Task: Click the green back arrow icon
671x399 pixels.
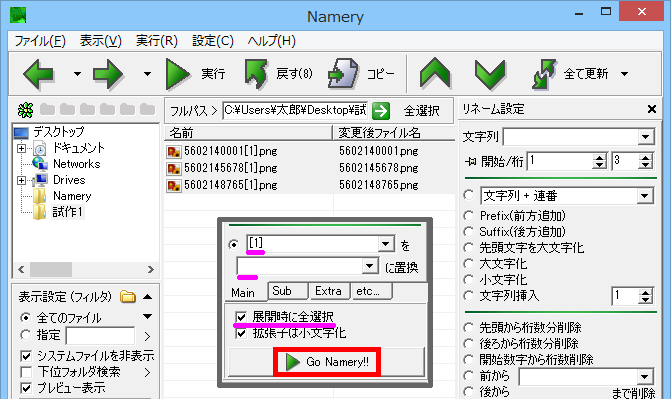Action: [x=39, y=74]
